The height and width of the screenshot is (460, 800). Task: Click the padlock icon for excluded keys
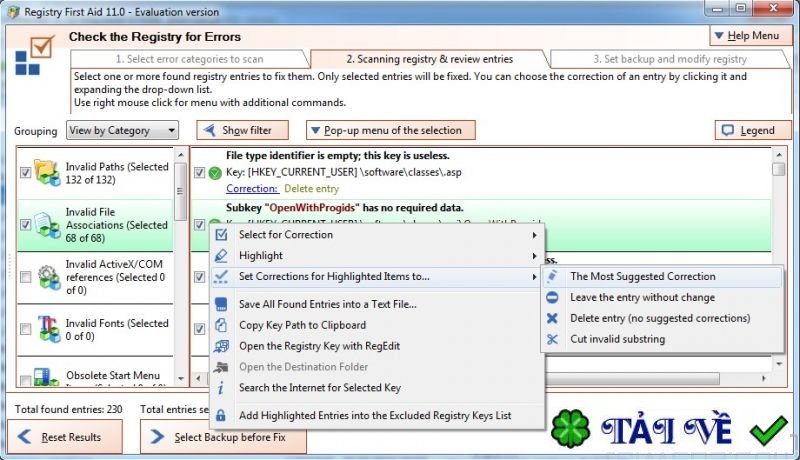(221, 416)
